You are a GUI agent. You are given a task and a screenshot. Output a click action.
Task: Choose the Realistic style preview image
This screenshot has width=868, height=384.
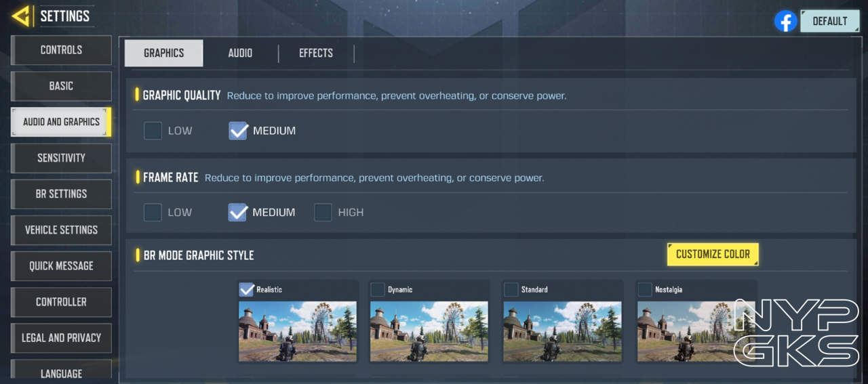click(298, 331)
